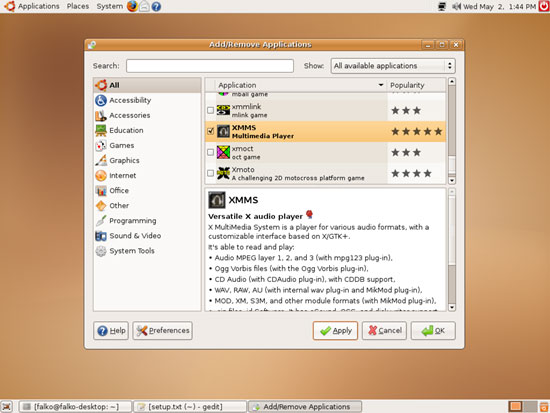The width and height of the screenshot is (550, 413).
Task: Click the volume speaker icon in panel
Action: pos(456,6)
